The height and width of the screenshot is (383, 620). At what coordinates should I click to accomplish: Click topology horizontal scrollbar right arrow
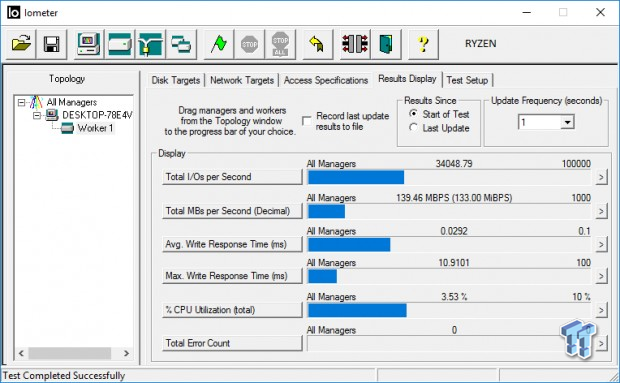126,353
